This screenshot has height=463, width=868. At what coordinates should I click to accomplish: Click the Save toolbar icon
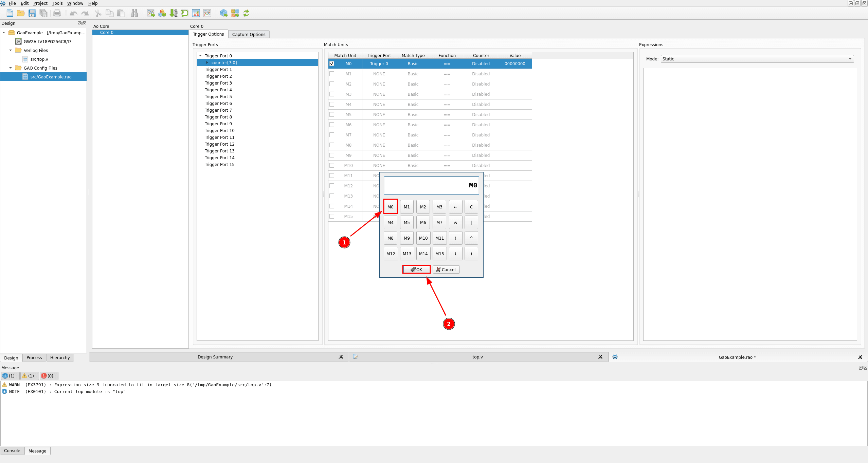coord(32,13)
